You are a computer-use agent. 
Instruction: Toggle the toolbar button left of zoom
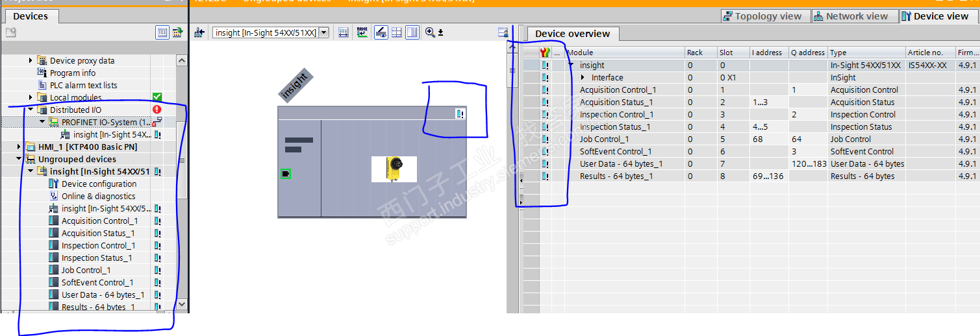(x=412, y=32)
